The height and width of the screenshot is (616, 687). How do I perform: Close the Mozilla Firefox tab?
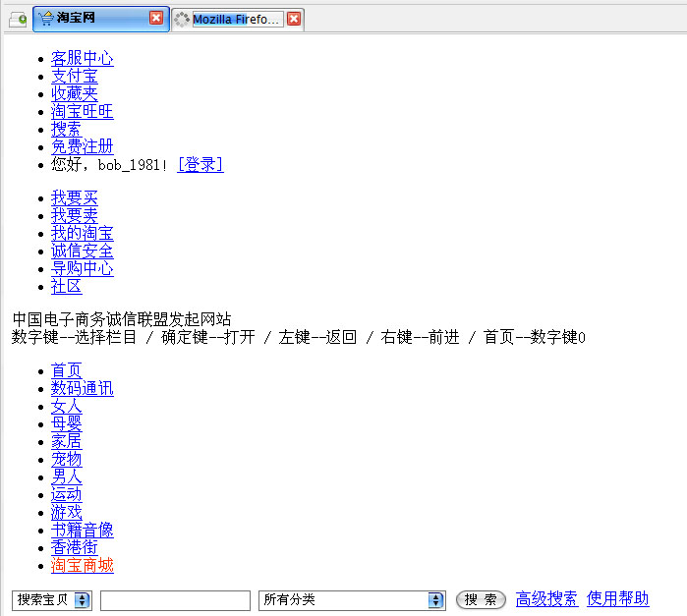click(294, 19)
